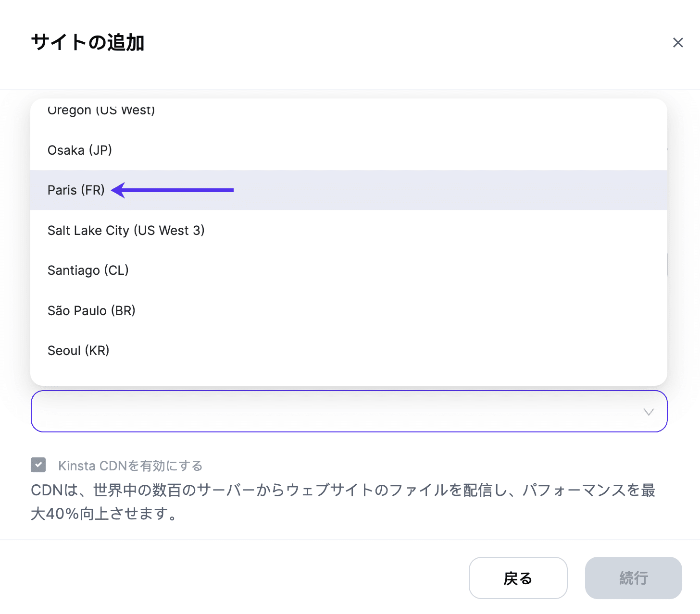Close the サイトの追加 dialog
The width and height of the screenshot is (700, 614).
(678, 42)
